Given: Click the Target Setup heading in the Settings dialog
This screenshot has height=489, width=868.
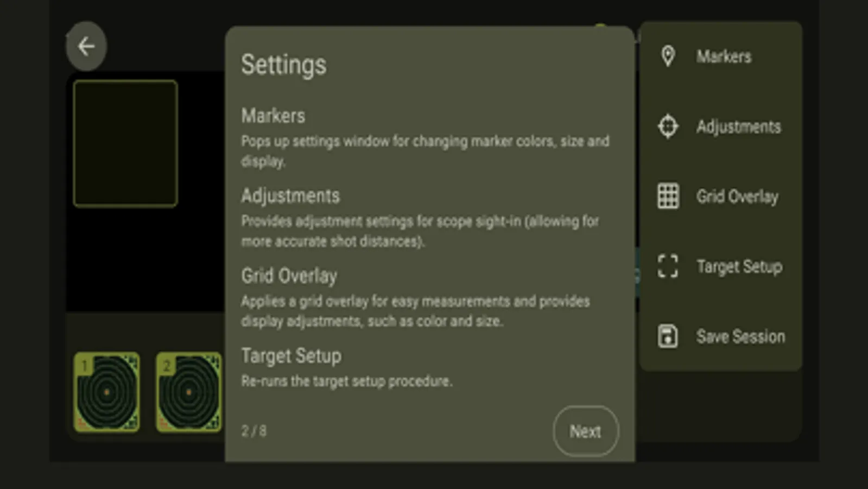Looking at the screenshot, I should [x=291, y=356].
